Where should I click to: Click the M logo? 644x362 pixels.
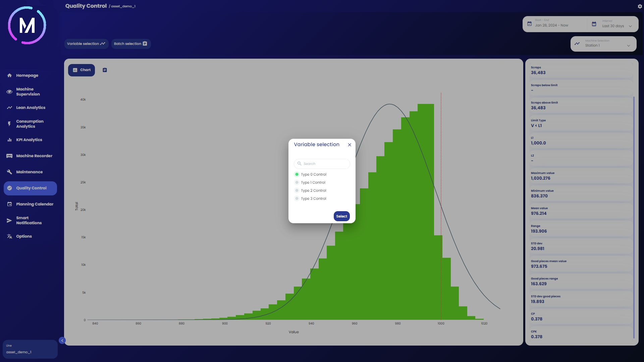click(27, 25)
